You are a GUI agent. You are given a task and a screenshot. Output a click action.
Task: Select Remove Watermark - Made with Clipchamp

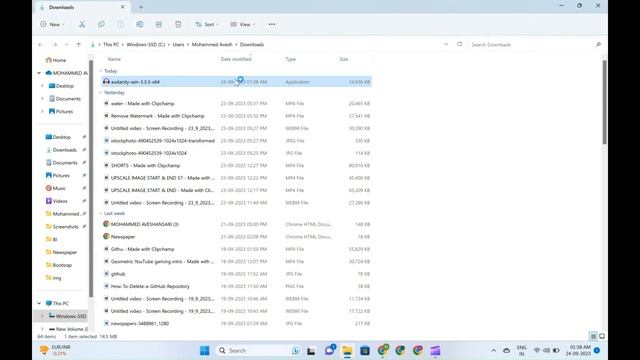(237, 116)
